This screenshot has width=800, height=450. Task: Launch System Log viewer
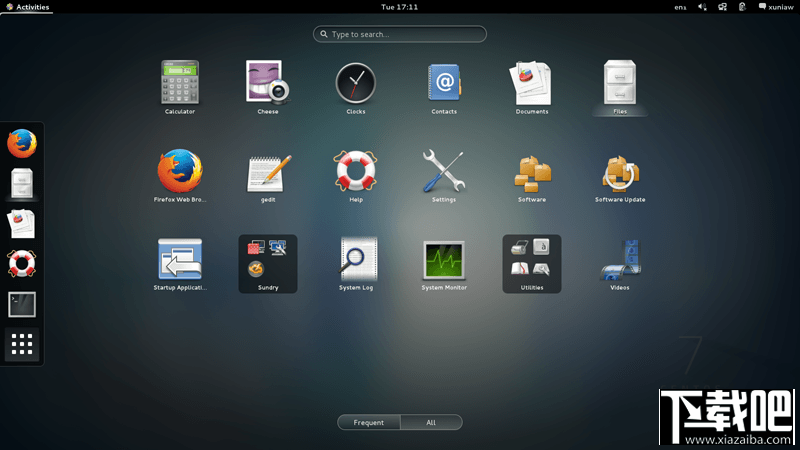(356, 263)
